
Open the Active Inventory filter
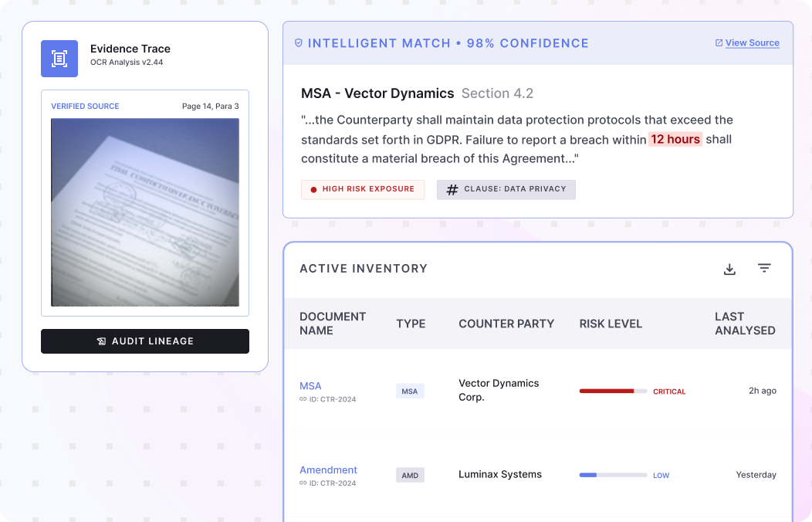(764, 268)
